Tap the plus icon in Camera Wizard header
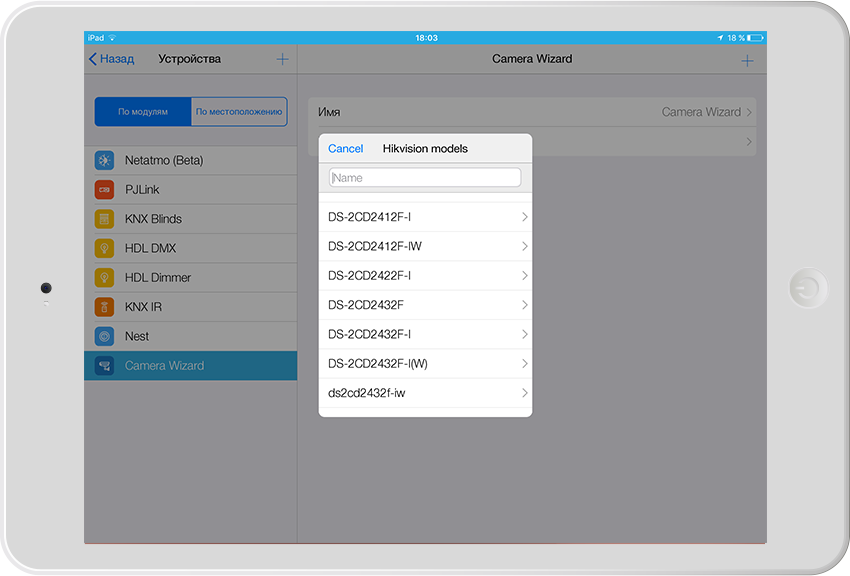 click(x=747, y=60)
